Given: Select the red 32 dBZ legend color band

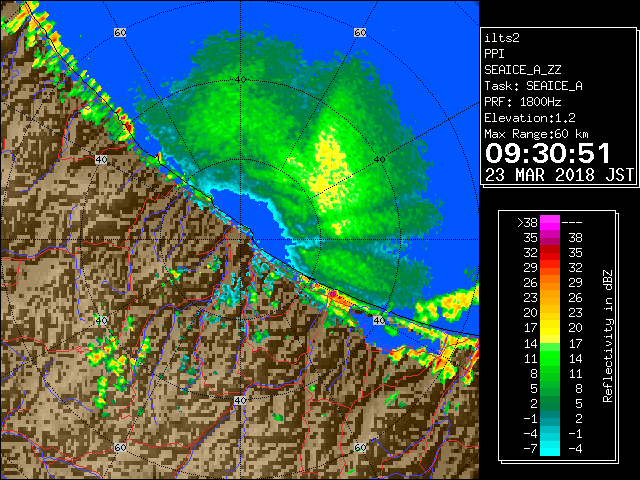Looking at the screenshot, I should pos(550,253).
